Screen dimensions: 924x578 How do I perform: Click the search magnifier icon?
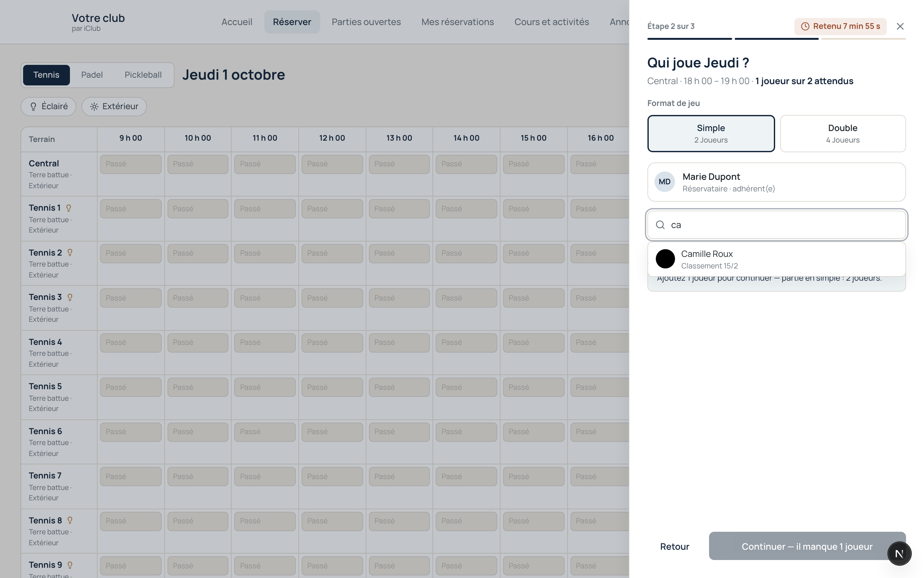[660, 225]
